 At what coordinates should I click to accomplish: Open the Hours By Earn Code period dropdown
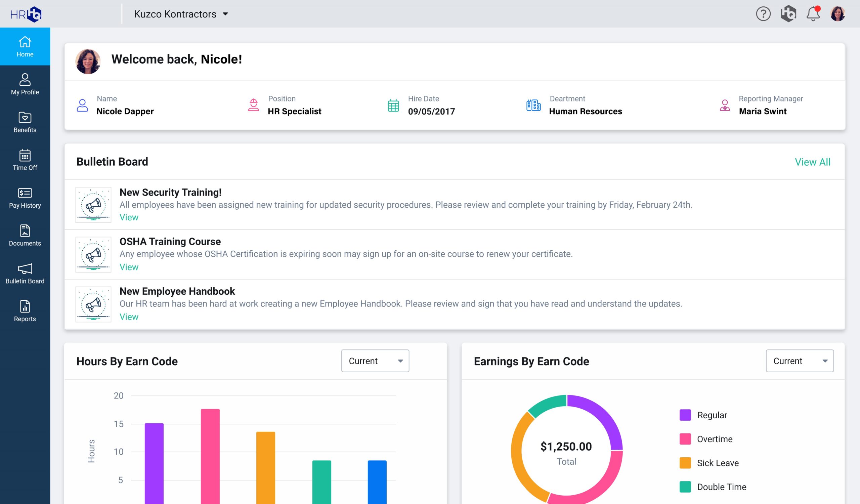click(375, 361)
